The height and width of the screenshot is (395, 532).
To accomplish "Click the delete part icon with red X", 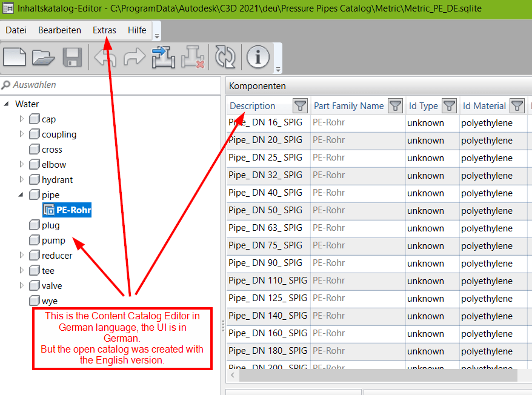I will 193,57.
